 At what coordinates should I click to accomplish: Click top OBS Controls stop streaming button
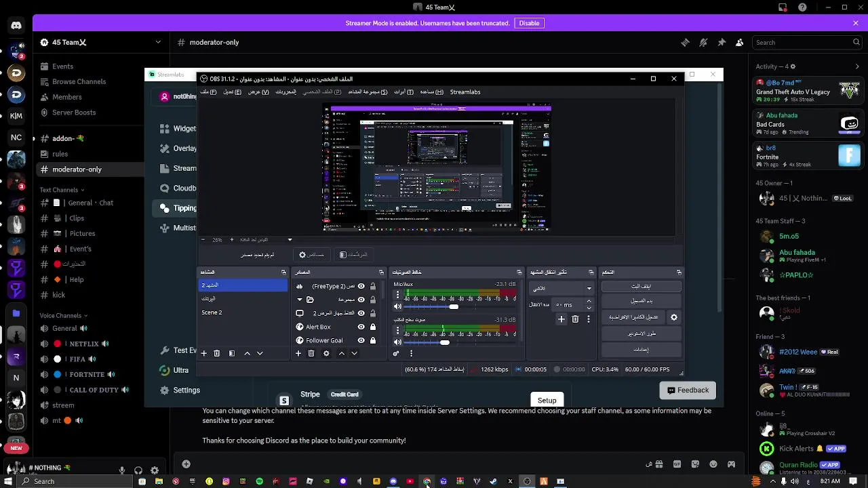tap(641, 286)
